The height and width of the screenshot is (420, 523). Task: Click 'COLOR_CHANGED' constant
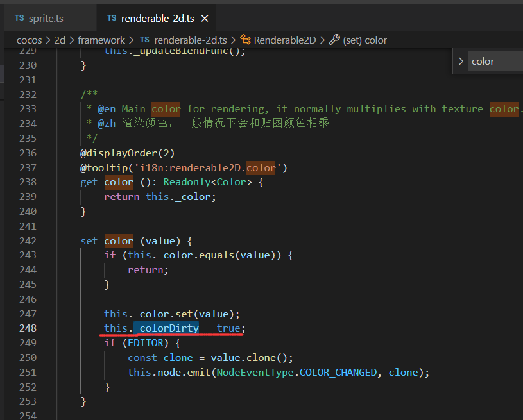(x=338, y=373)
